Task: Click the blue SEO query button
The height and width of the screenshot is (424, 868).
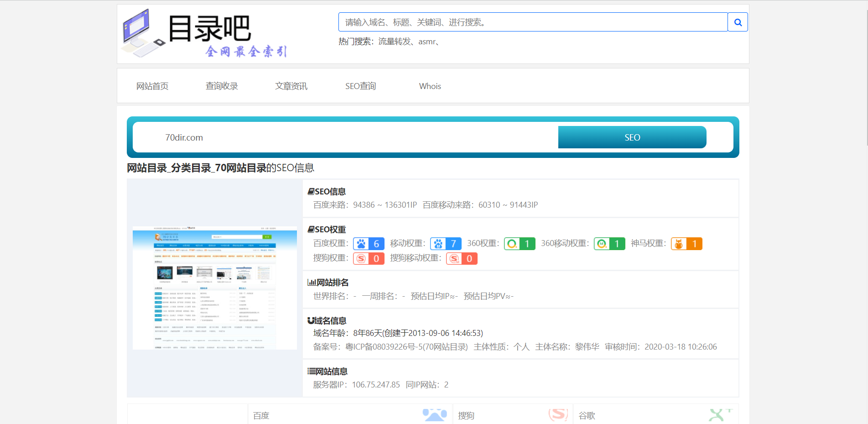Action: 632,137
